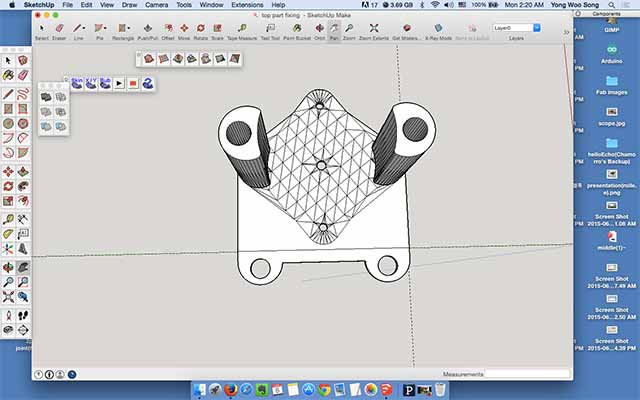Open the Camera menu

(x=156, y=5)
